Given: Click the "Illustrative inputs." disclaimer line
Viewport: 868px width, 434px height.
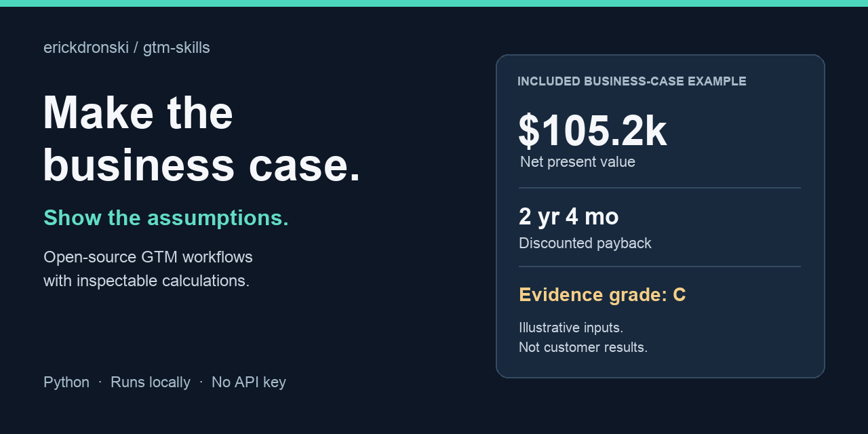Looking at the screenshot, I should click(x=571, y=328).
